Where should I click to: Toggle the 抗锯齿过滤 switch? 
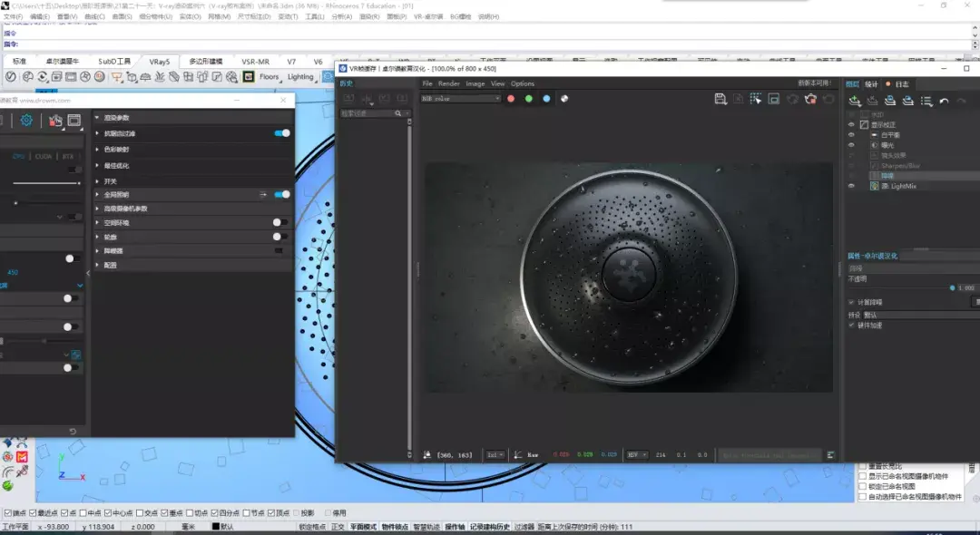[x=282, y=133]
